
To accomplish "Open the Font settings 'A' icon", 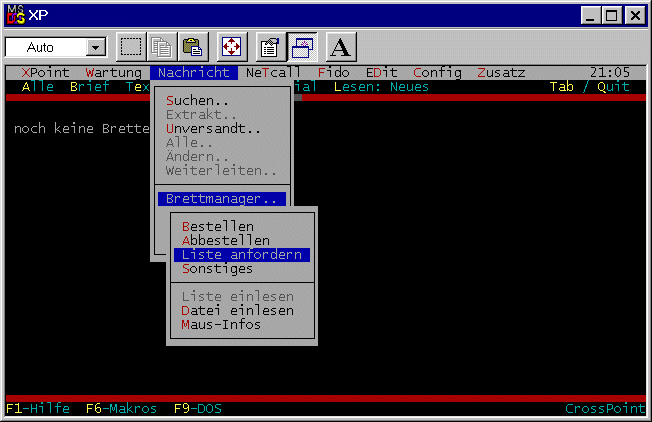I will (341, 47).
